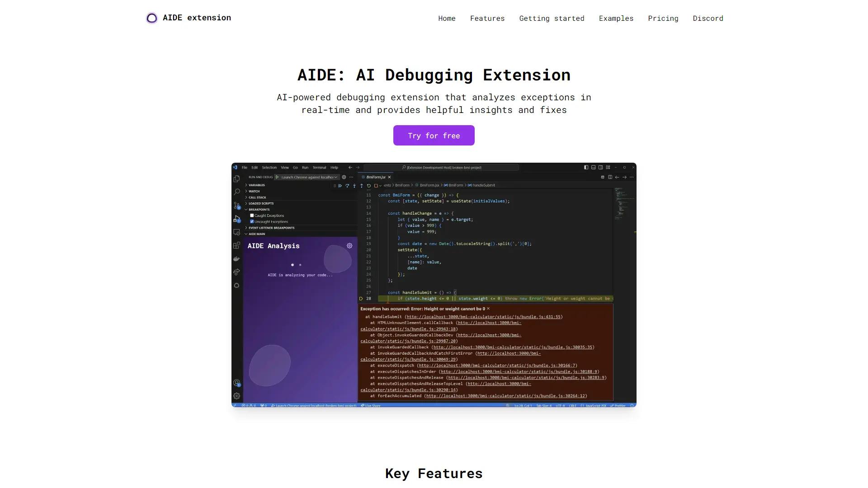This screenshot has width=868, height=488.
Task: Click the AIDE purple circle logo
Action: pyautogui.click(x=152, y=18)
